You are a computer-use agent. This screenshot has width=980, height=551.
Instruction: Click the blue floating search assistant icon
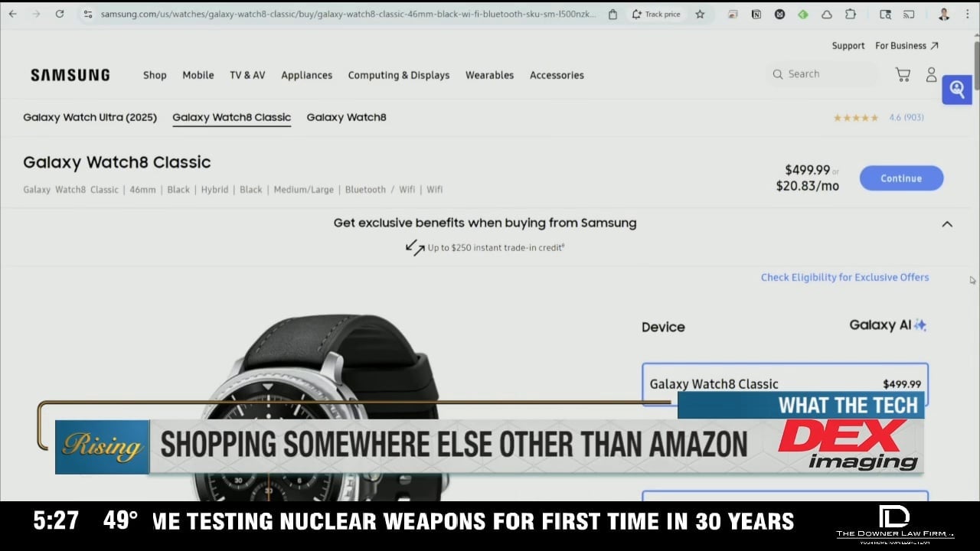956,90
